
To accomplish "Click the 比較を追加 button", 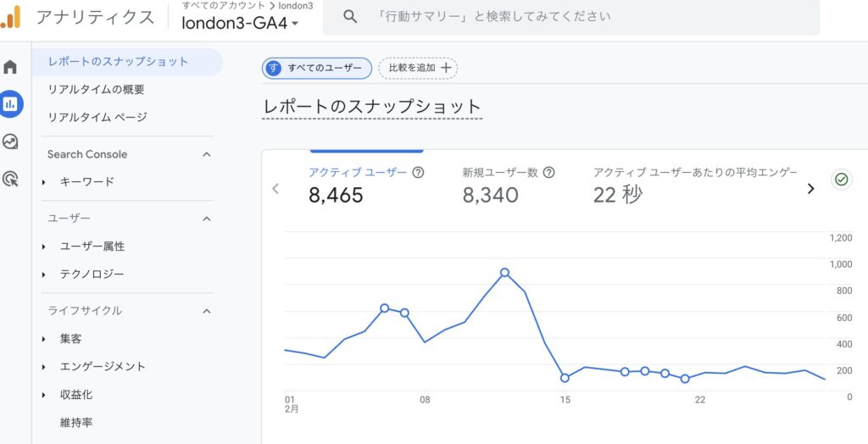I will [x=418, y=68].
